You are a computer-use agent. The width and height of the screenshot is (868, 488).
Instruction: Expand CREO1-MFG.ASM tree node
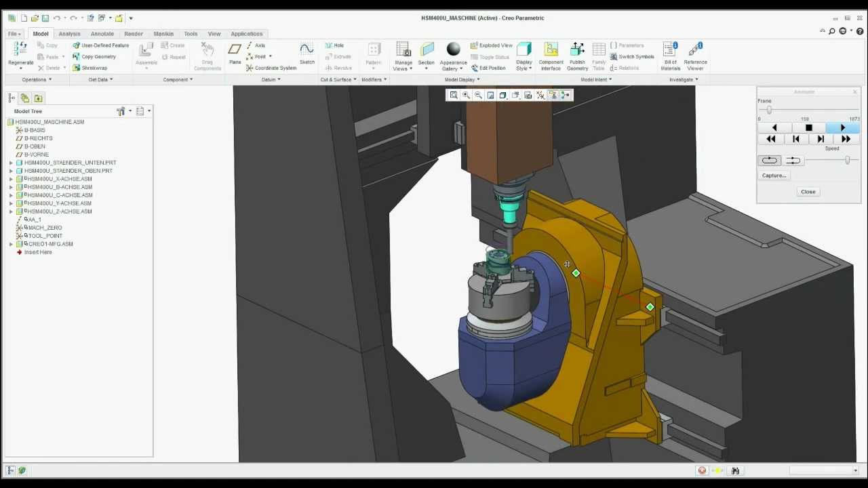(x=11, y=244)
